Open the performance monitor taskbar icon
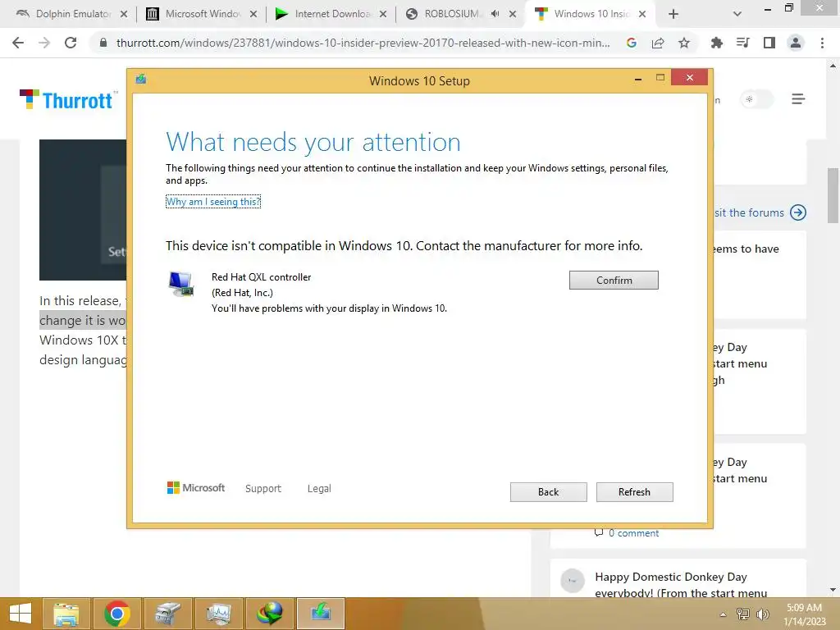This screenshot has width=840, height=630. pos(218,614)
